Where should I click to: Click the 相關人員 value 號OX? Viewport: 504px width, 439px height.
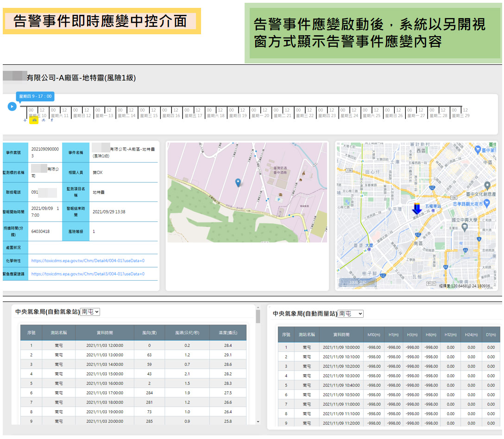click(98, 173)
